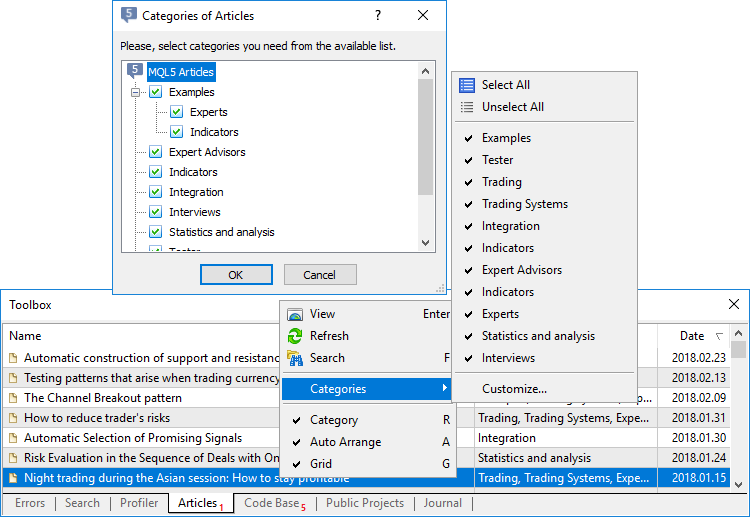Click the View menu icon
The height and width of the screenshot is (517, 750).
coord(295,314)
